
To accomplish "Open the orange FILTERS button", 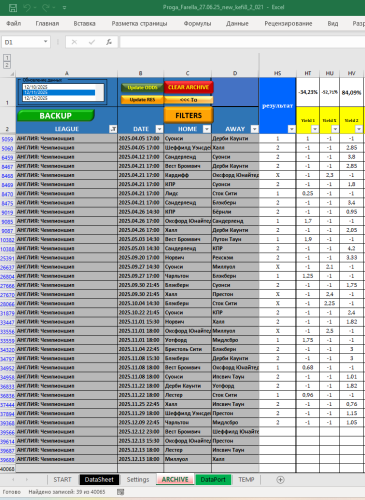I will coord(188,115).
